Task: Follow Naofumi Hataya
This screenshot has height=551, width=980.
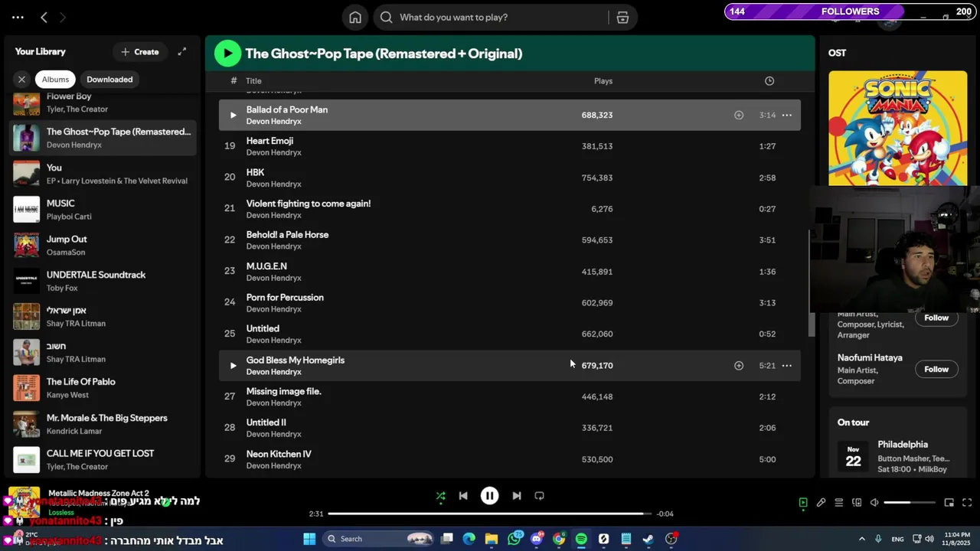Action: tap(936, 370)
